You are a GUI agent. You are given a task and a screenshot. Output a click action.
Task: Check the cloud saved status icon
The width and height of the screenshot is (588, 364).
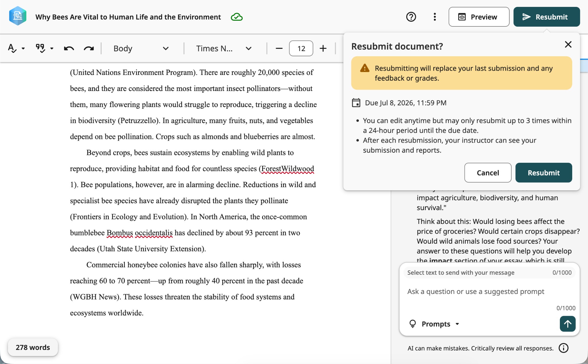(x=237, y=17)
